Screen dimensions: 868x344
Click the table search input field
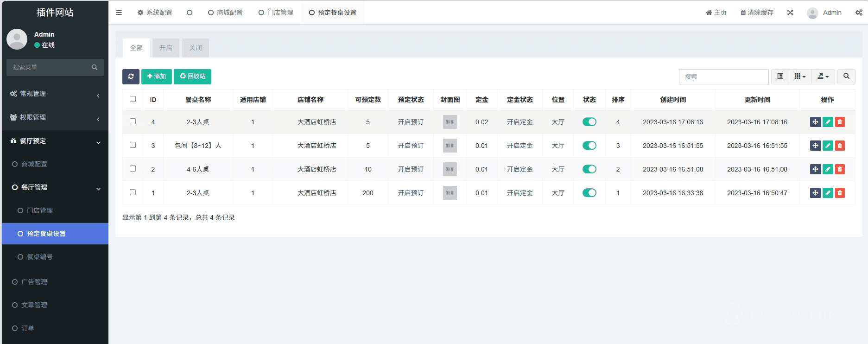click(723, 76)
